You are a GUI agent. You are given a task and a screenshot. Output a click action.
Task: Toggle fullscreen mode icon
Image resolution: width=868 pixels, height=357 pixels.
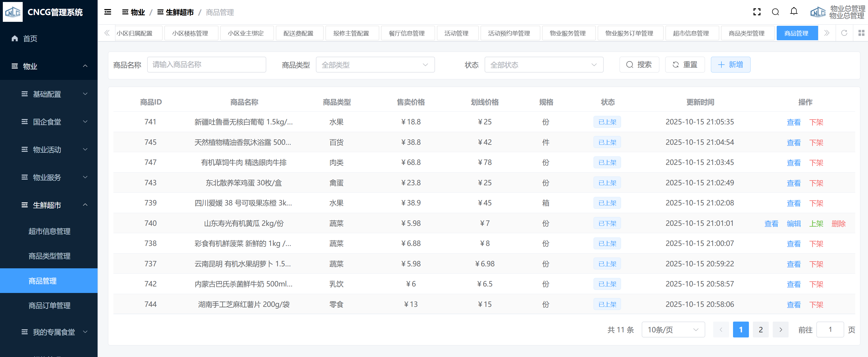(x=757, y=12)
